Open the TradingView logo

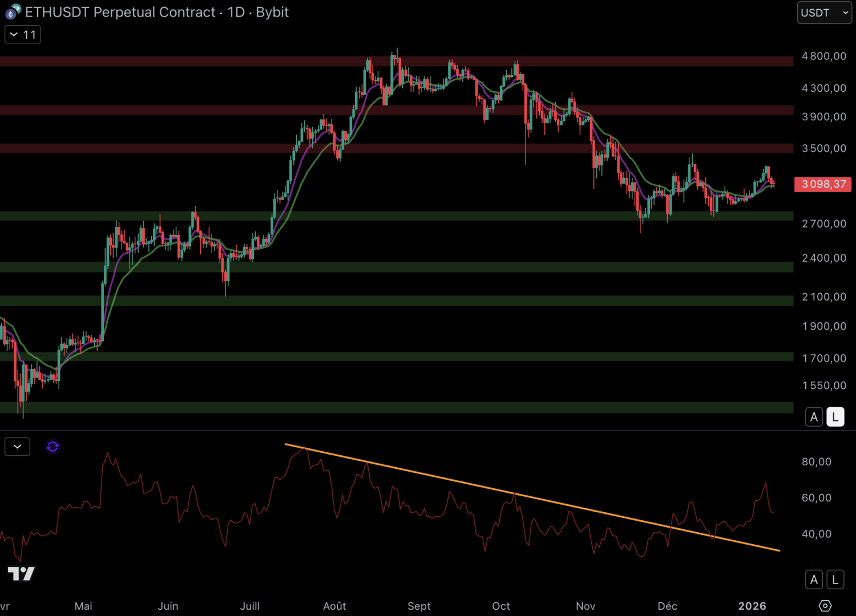[x=21, y=573]
